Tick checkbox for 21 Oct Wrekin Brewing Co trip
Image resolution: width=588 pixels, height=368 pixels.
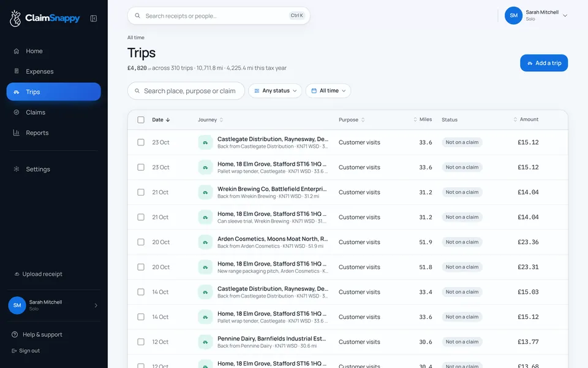141,192
